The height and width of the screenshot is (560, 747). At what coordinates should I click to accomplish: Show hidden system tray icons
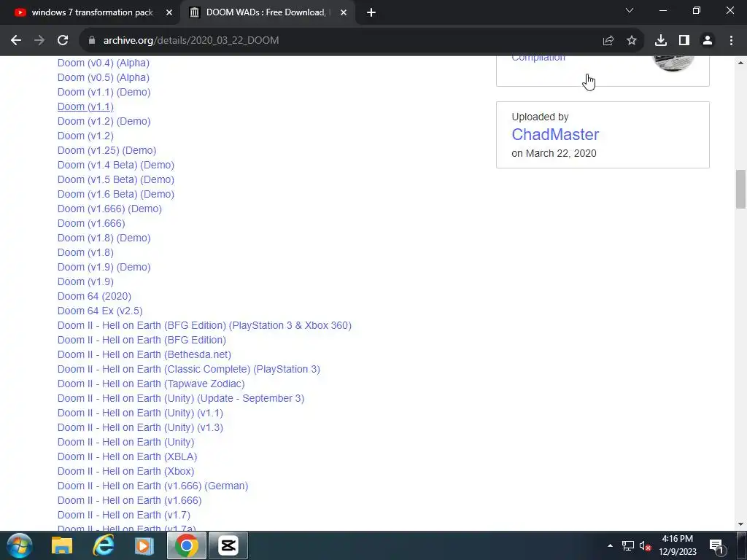[611, 545]
